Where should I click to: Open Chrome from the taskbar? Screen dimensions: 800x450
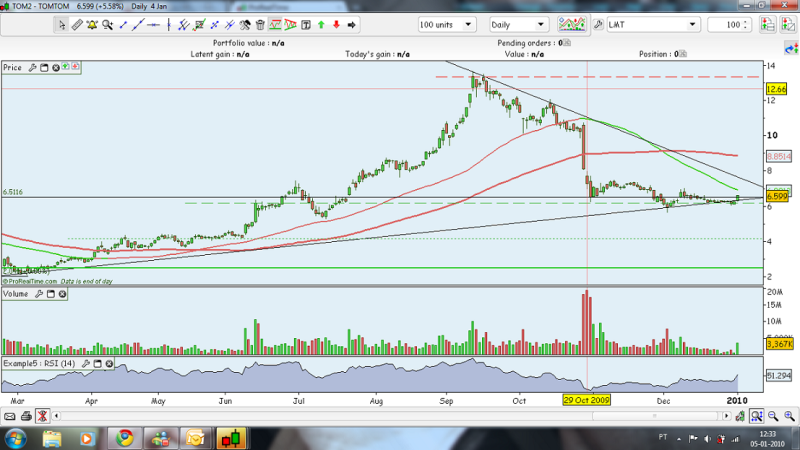pos(124,438)
